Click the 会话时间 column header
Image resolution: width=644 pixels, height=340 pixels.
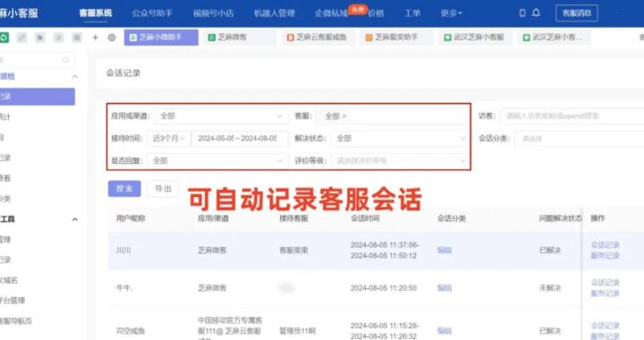click(x=365, y=218)
